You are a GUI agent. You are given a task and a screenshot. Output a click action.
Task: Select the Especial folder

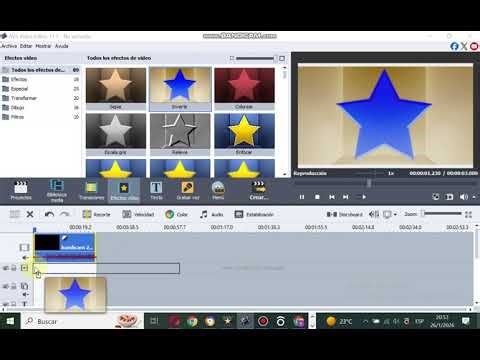coord(40,89)
